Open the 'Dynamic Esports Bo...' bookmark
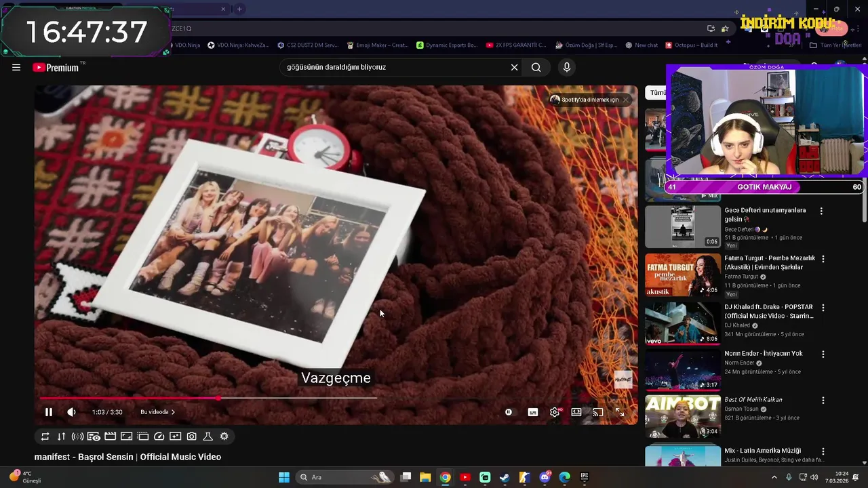Viewport: 868px width, 488px height. [447, 45]
